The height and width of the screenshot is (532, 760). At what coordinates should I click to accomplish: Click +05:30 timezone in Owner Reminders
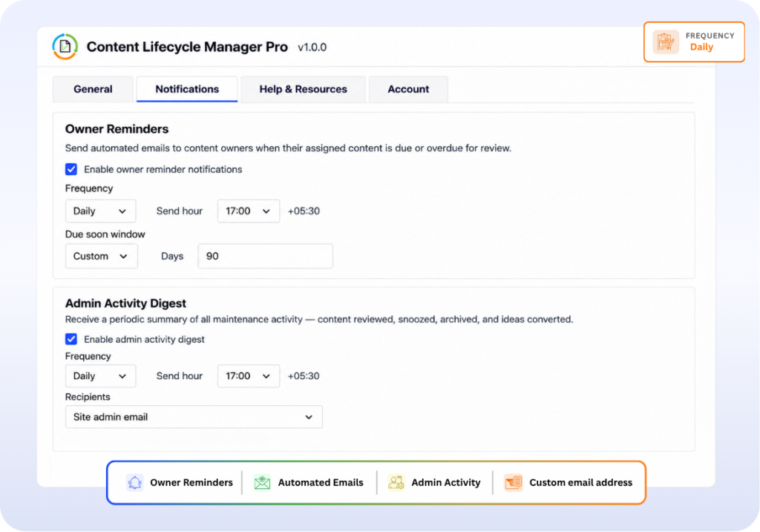[304, 211]
